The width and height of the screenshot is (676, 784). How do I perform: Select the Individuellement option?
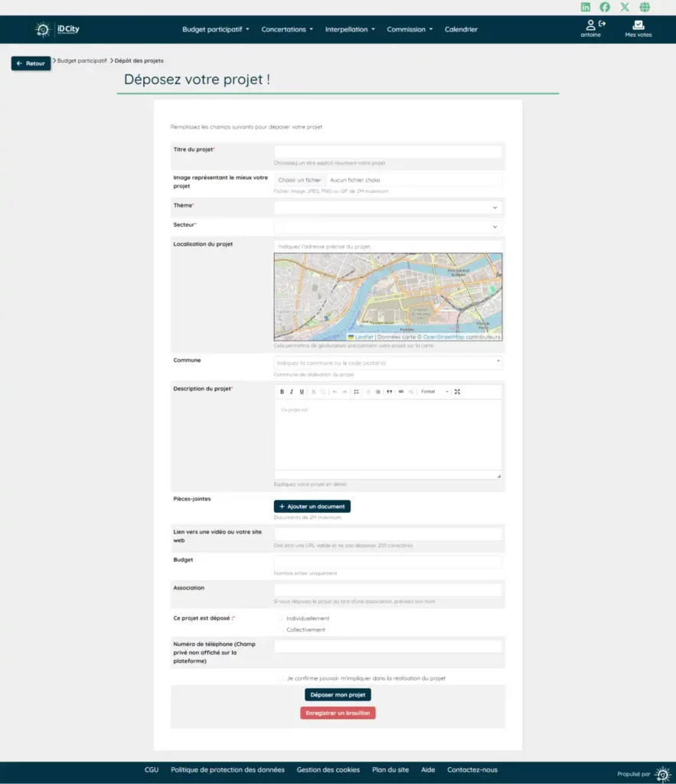pyautogui.click(x=281, y=619)
